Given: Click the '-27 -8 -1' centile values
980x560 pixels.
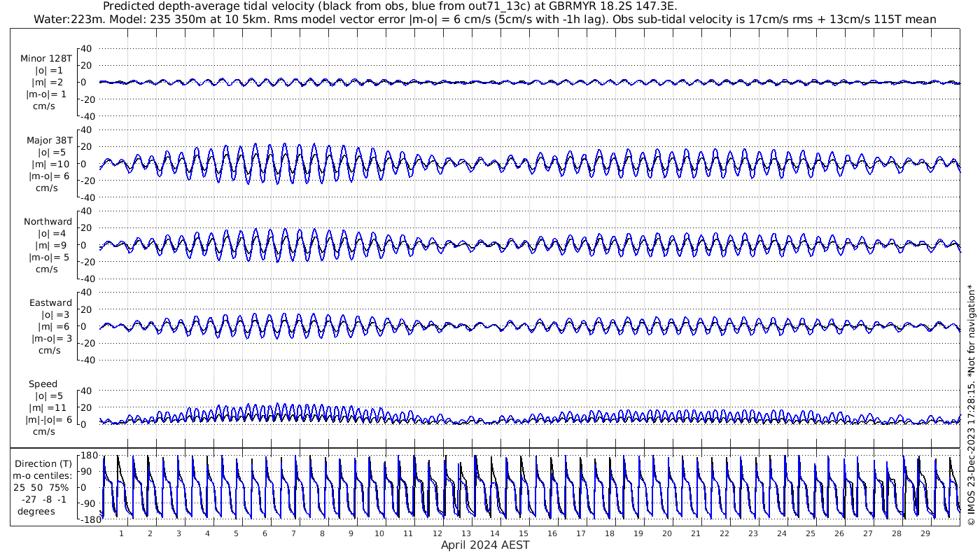Looking at the screenshot, I should (x=43, y=499).
